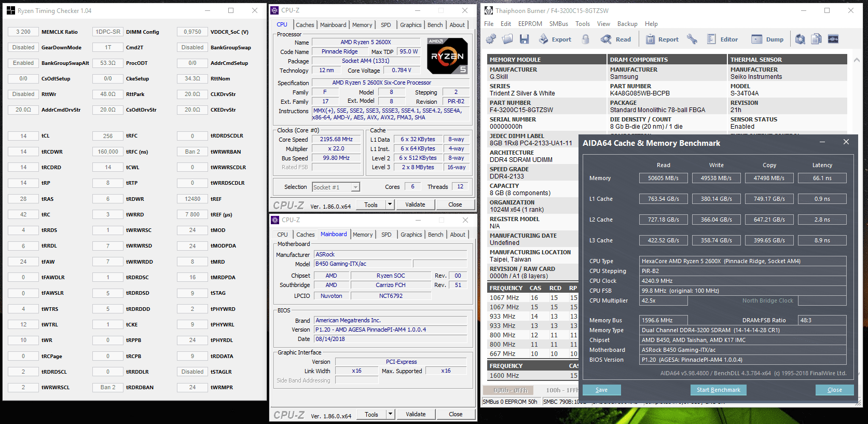Click the Export toolbar button
This screenshot has width=868, height=424.
555,39
